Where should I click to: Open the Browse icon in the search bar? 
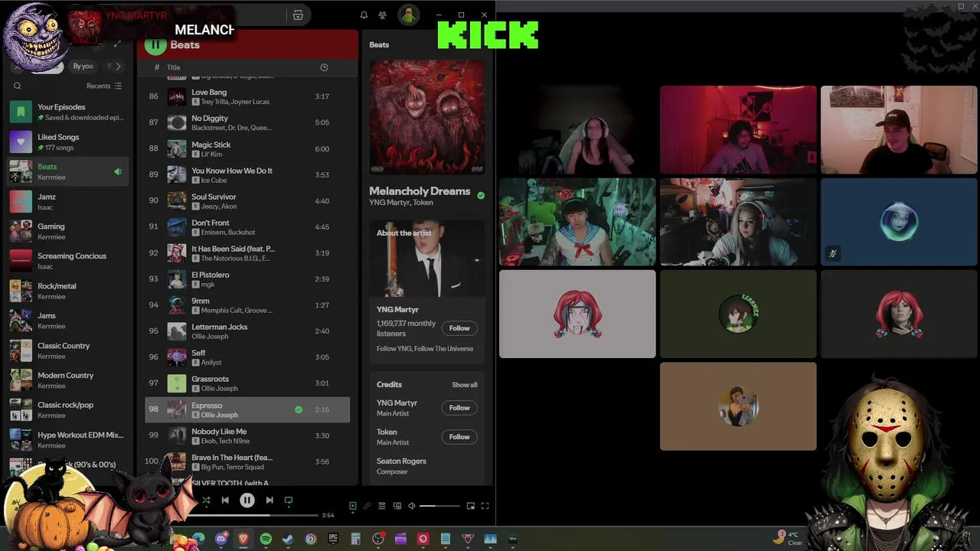(x=298, y=15)
